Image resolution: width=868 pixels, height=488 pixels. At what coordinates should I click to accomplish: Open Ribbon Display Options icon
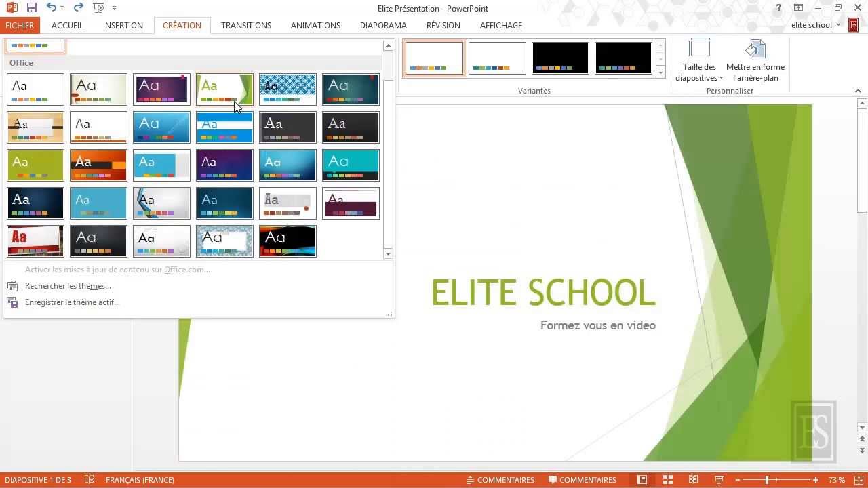799,7
